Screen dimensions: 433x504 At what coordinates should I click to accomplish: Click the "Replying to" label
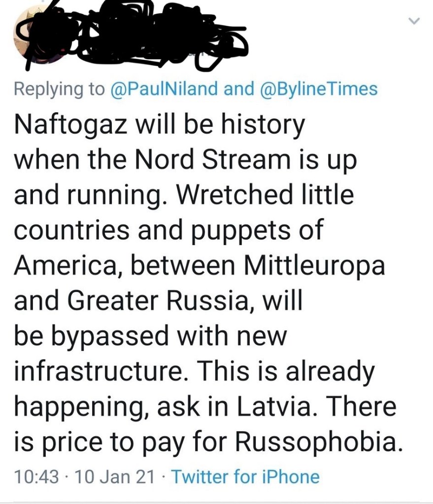click(59, 89)
